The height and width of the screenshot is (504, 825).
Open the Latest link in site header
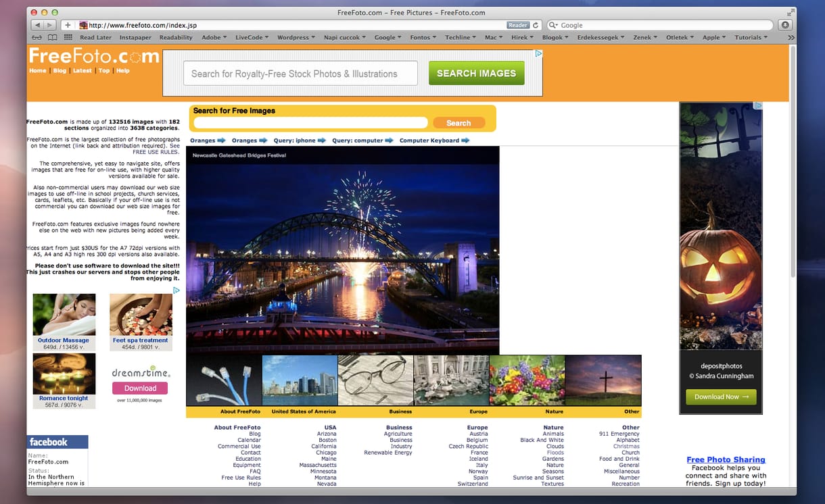(x=82, y=70)
